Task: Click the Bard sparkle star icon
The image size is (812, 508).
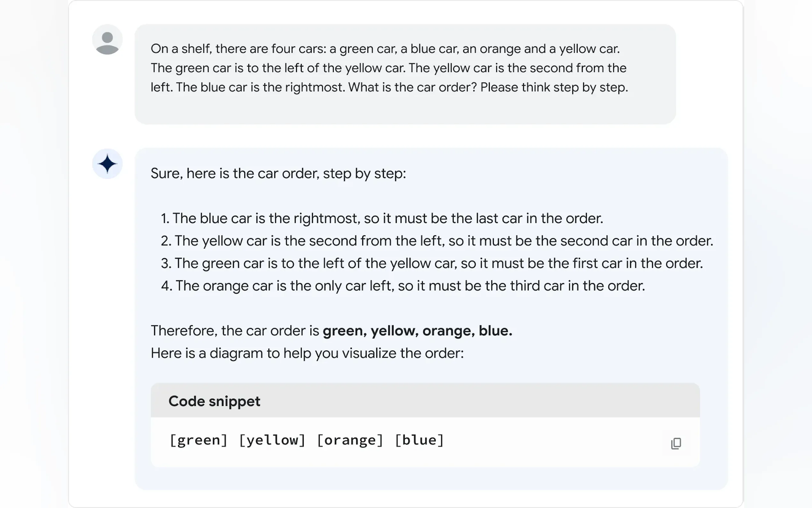Action: (107, 164)
